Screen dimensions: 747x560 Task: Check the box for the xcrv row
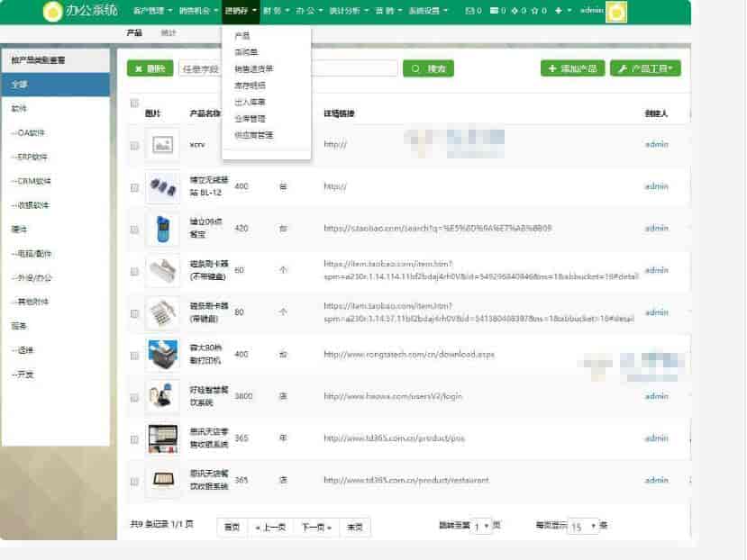point(135,145)
